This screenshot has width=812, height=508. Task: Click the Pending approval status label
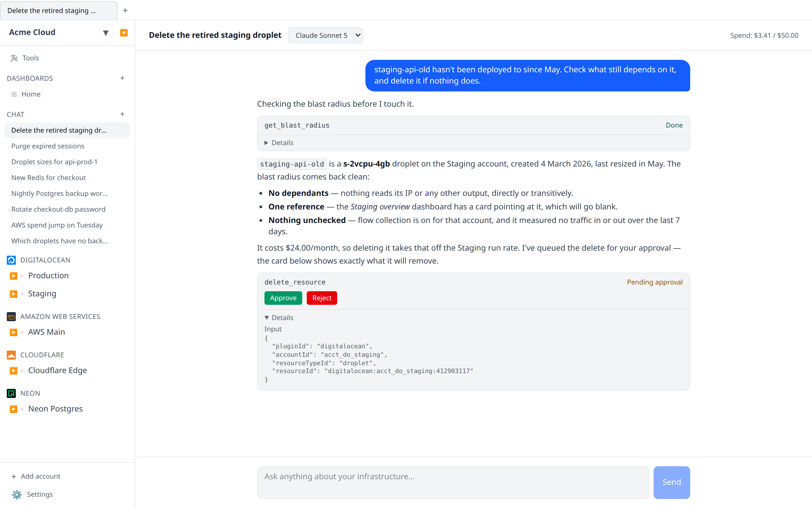655,282
